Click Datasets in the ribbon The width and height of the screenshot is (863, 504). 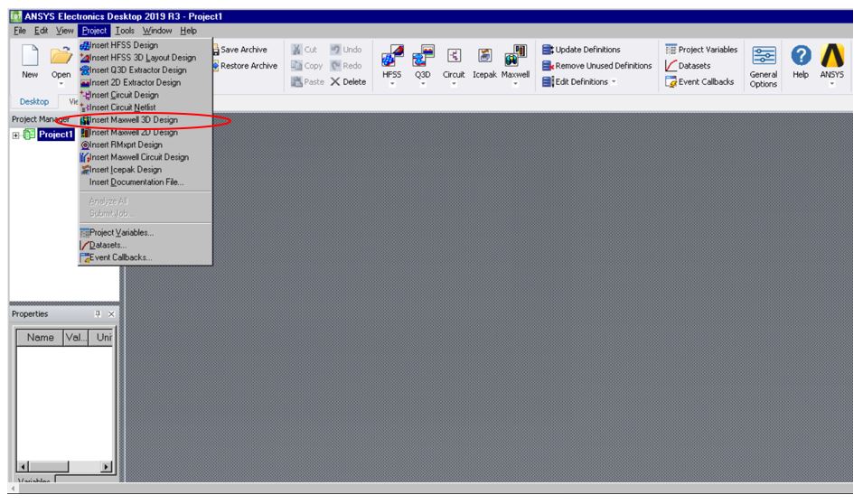coord(688,65)
